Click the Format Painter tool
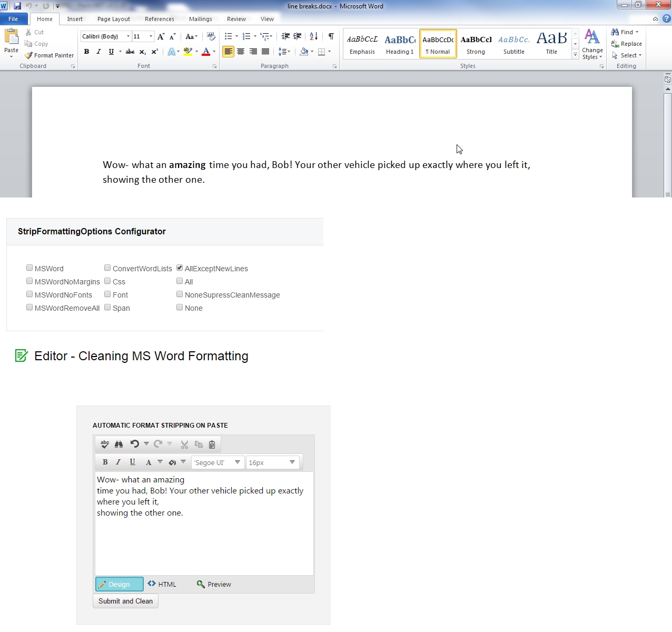 (x=49, y=55)
